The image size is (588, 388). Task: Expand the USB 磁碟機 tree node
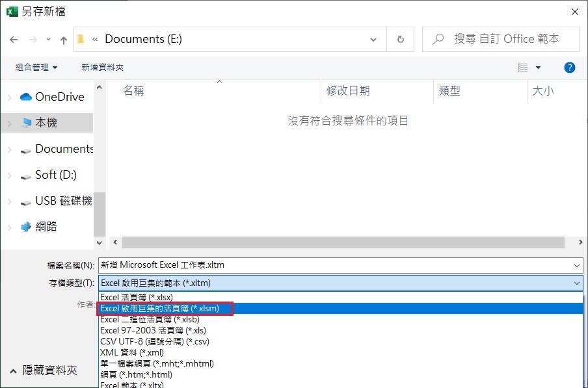pos(10,201)
